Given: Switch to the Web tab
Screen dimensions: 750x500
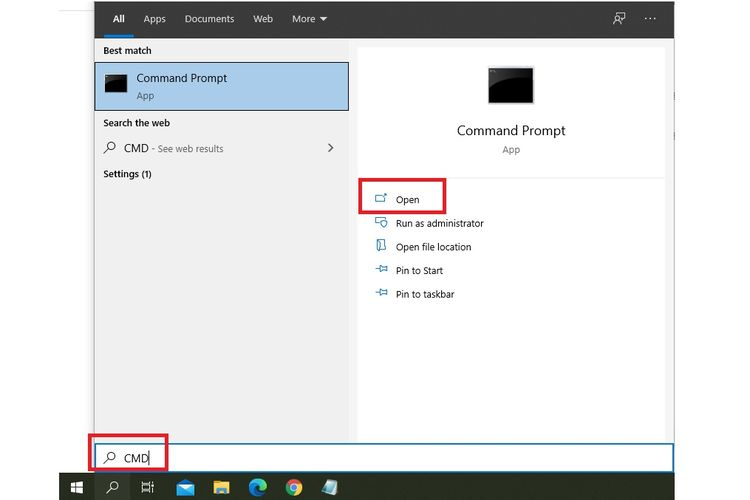Looking at the screenshot, I should [263, 19].
